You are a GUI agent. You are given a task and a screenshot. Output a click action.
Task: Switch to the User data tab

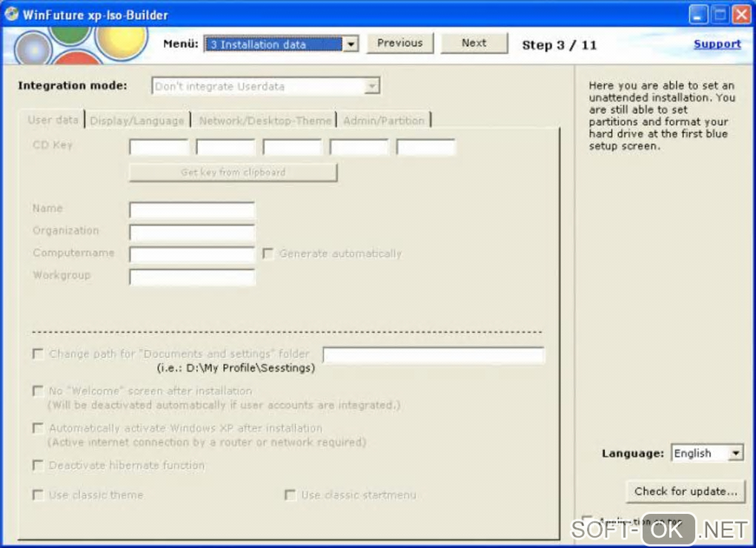click(x=53, y=119)
